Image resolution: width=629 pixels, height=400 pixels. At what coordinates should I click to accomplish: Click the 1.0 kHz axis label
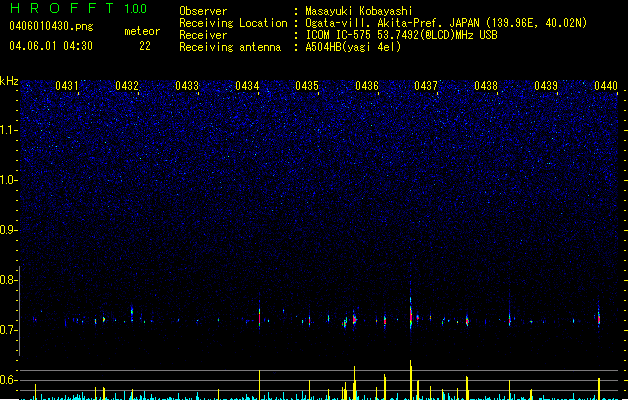[8, 180]
